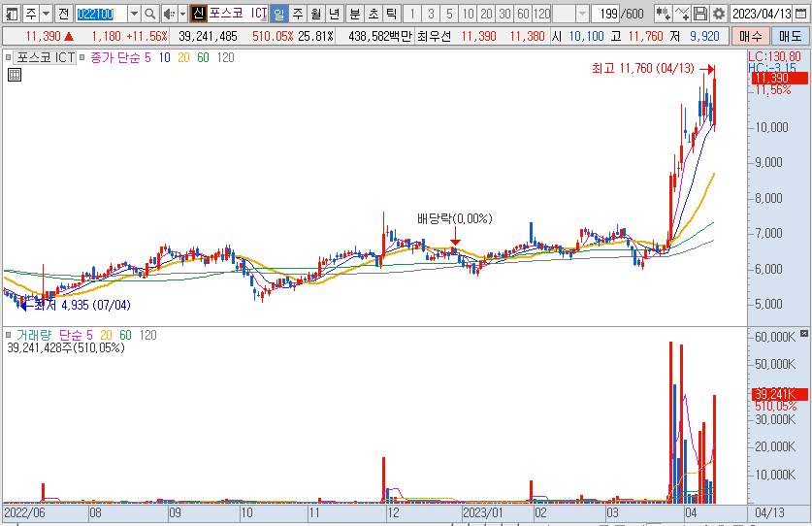Image resolution: width=812 pixels, height=526 pixels.
Task: Click the save chart floppy icon
Action: (x=700, y=14)
